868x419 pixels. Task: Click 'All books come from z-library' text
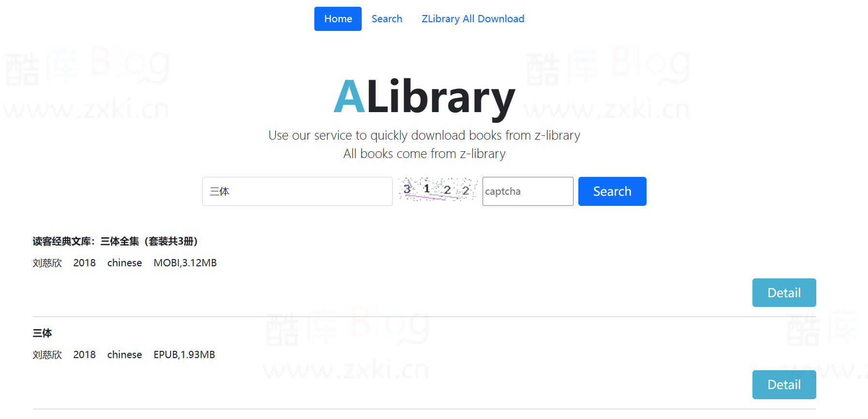tap(424, 154)
